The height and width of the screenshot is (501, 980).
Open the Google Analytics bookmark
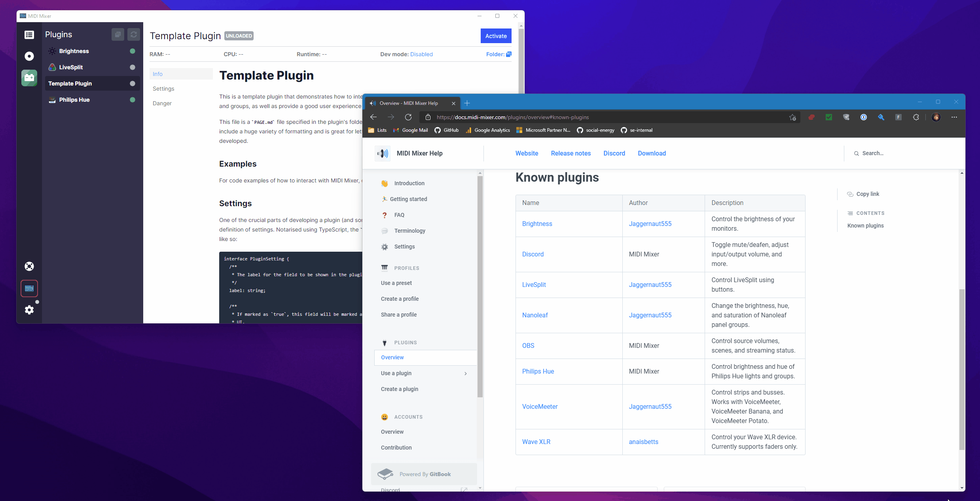pos(488,130)
